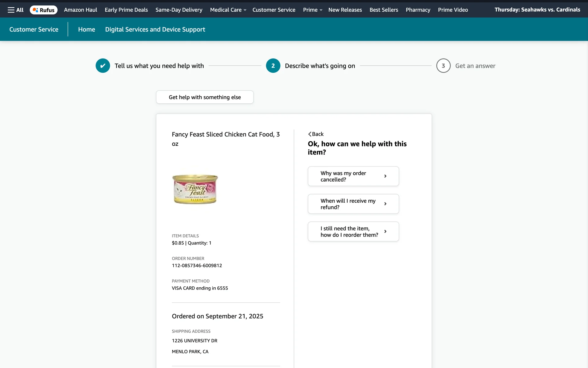Open the Amazon Haul link
Viewport: 588px width, 368px height.
pos(80,10)
